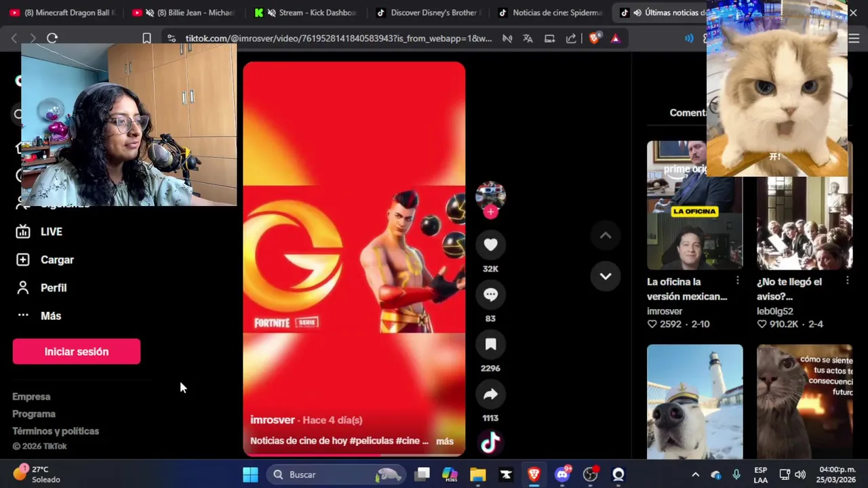This screenshot has height=488, width=868.
Task: Save the video with the bookmark icon
Action: point(490,344)
